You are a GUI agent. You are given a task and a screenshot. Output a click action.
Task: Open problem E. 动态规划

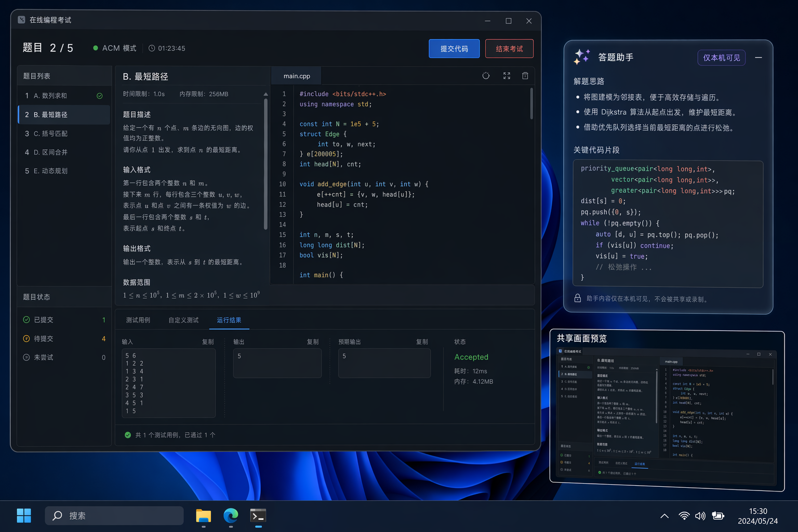click(64, 171)
